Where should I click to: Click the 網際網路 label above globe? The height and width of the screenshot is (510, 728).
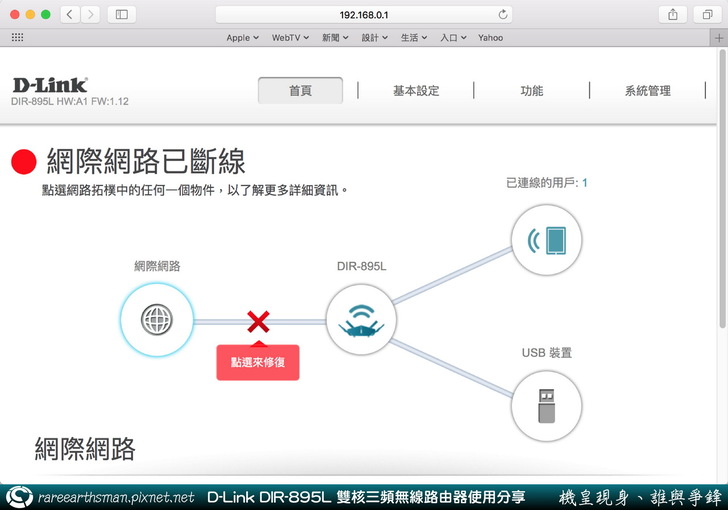pyautogui.click(x=157, y=266)
